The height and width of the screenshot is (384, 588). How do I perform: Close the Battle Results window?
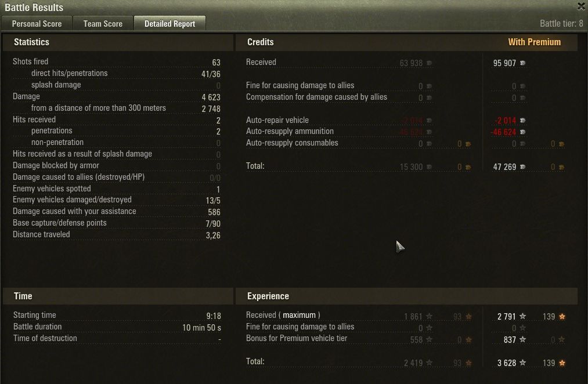click(581, 6)
